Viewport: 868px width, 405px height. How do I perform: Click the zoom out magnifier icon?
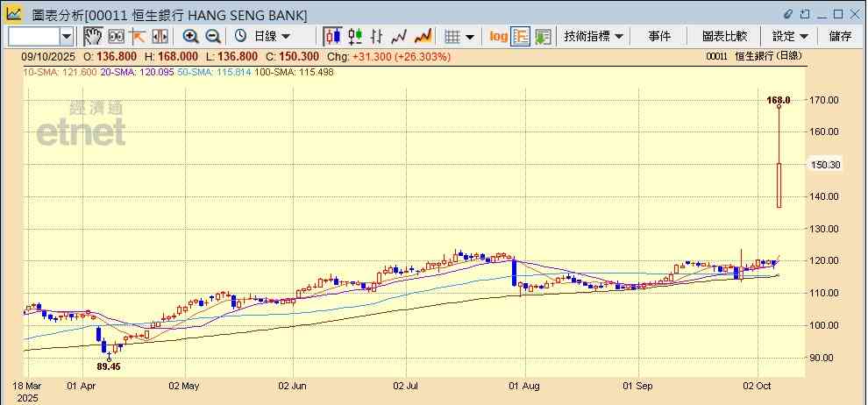pyautogui.click(x=212, y=36)
